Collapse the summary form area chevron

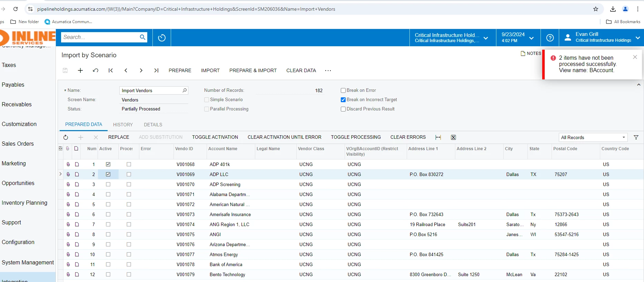click(639, 85)
